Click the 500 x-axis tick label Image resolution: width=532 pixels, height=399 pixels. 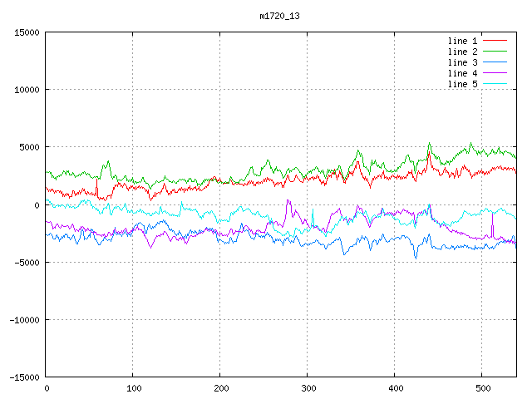click(x=482, y=388)
